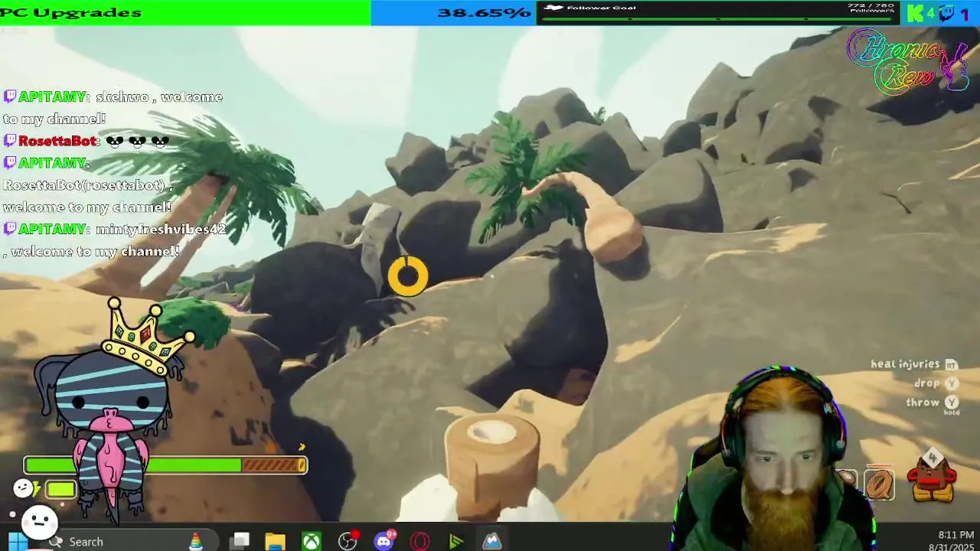This screenshot has width=980, height=551.
Task: Click the Y hold icon next to throw
Action: coord(952,404)
